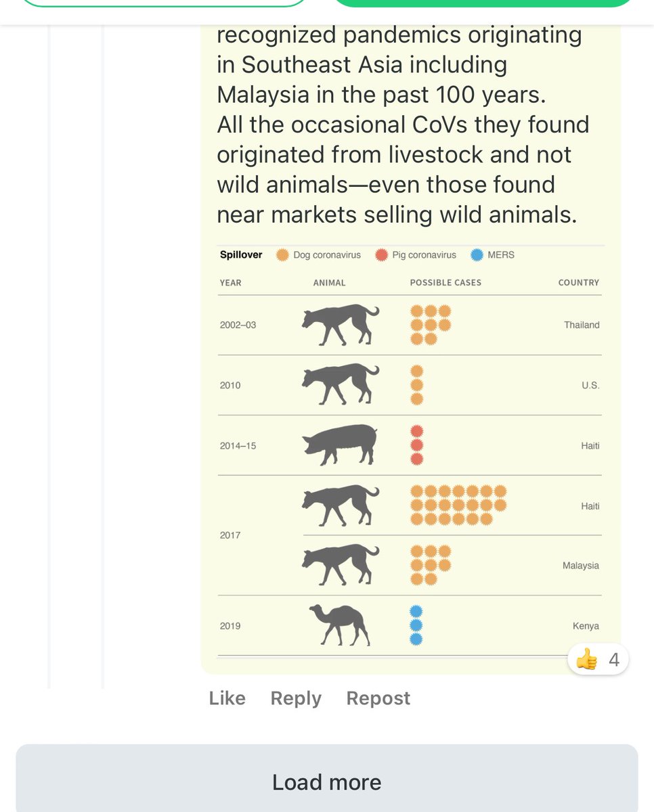Click the reaction count of 4

[614, 659]
